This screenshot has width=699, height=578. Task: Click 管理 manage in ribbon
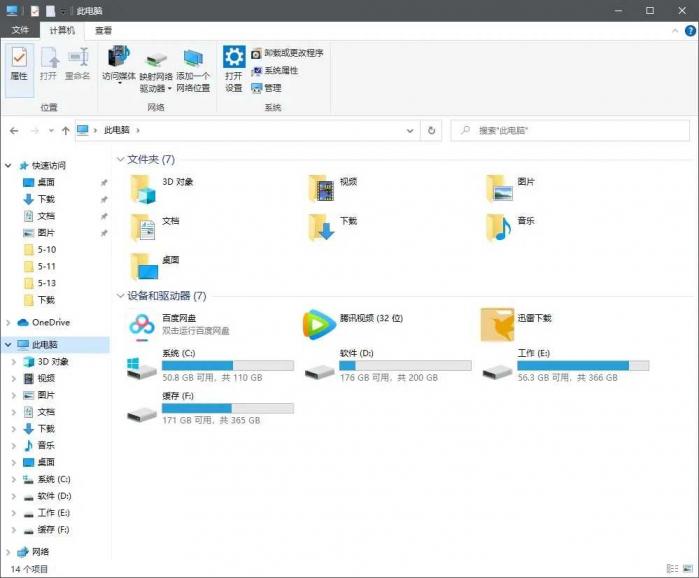(x=267, y=88)
